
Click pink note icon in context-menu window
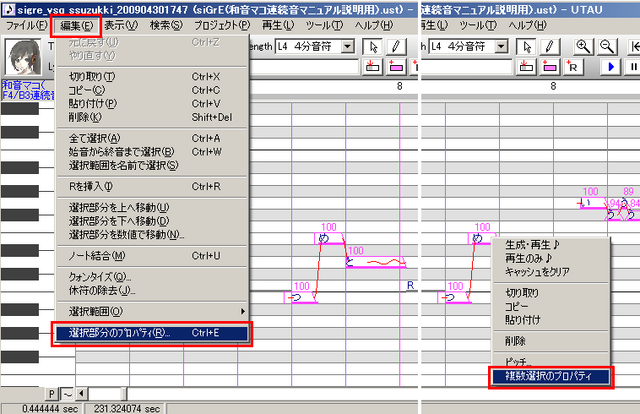(549, 67)
